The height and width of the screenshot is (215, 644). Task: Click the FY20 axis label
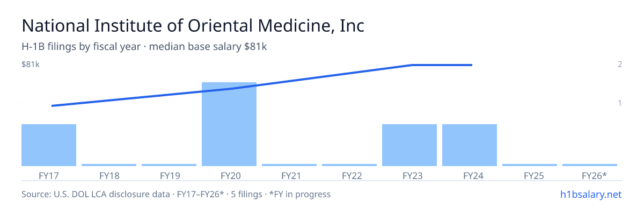229,175
